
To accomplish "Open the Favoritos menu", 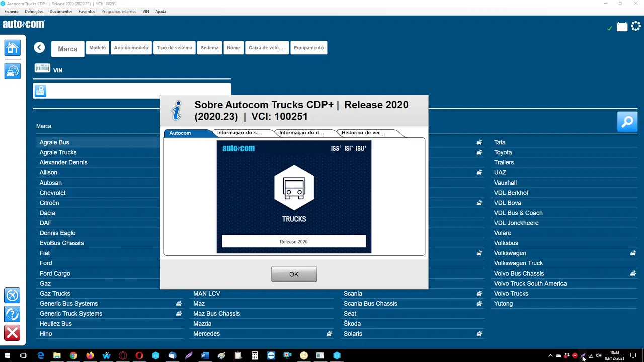I will 87,11.
